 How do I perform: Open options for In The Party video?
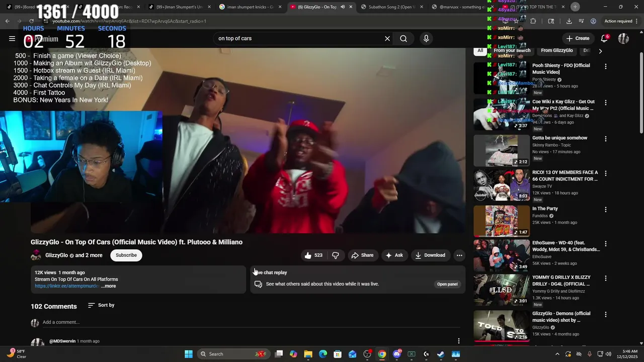[x=606, y=210]
